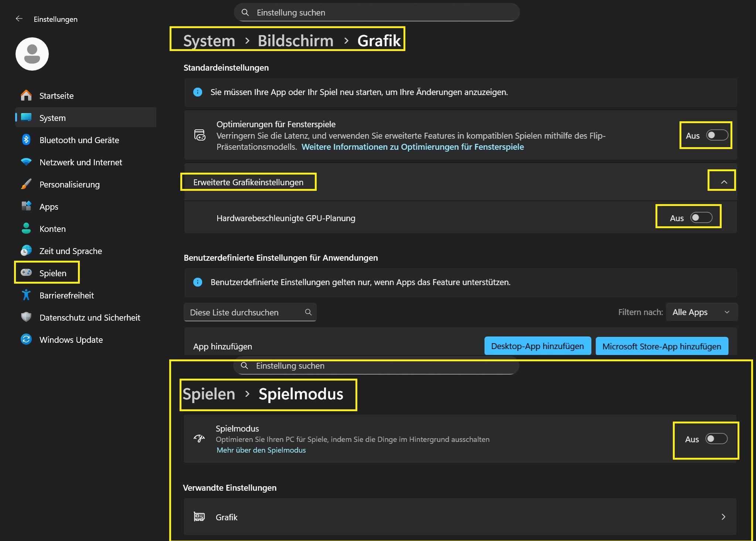The width and height of the screenshot is (756, 541).
Task: Click Desktop-App hinzufügen button
Action: pos(537,346)
